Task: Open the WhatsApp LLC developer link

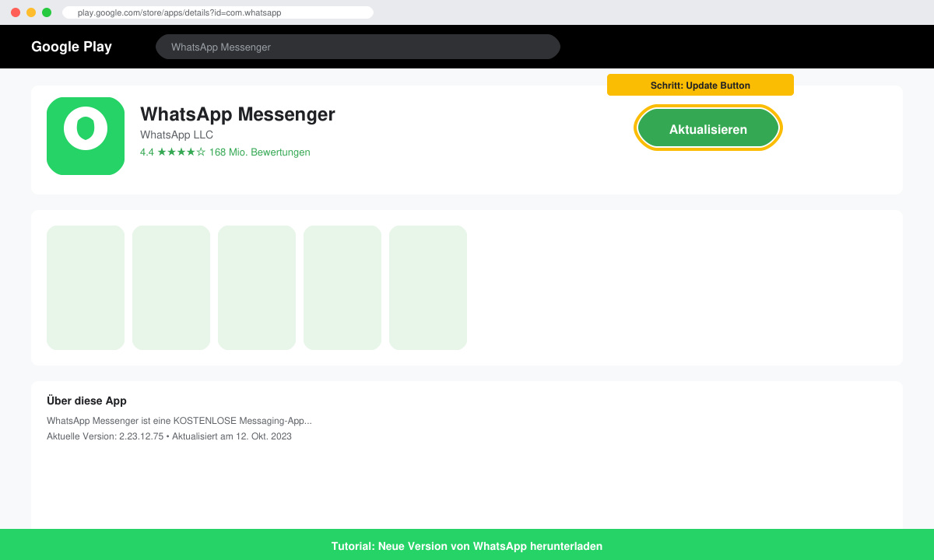Action: click(x=177, y=135)
